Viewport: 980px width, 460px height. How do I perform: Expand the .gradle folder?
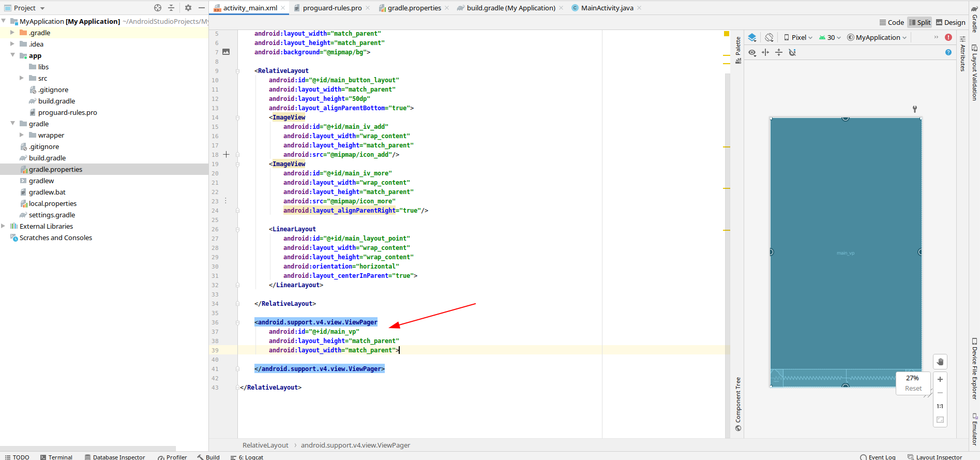pos(12,33)
